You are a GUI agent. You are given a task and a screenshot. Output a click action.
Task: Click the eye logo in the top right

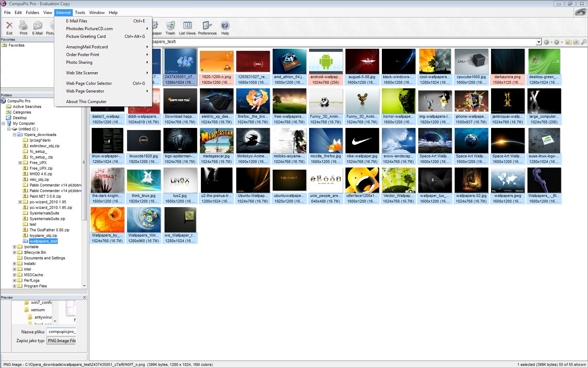[580, 13]
